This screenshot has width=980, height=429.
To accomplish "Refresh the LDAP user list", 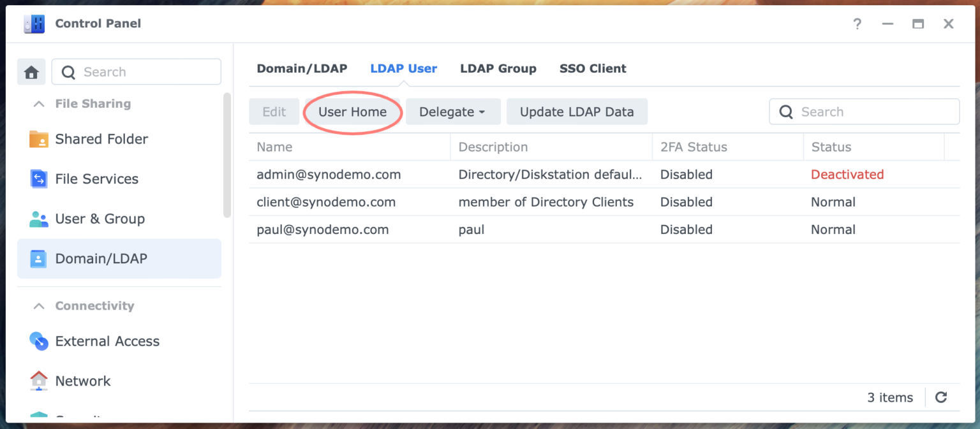I will tap(941, 397).
